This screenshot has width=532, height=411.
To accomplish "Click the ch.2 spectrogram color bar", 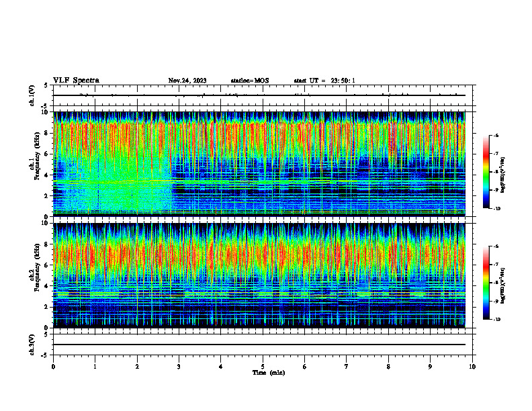I will 486,283.
